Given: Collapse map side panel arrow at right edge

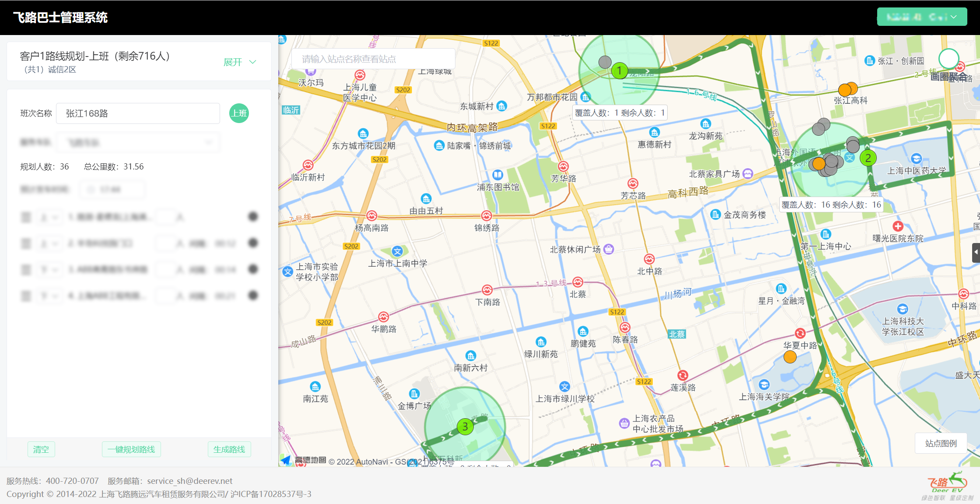Looking at the screenshot, I should click(976, 253).
